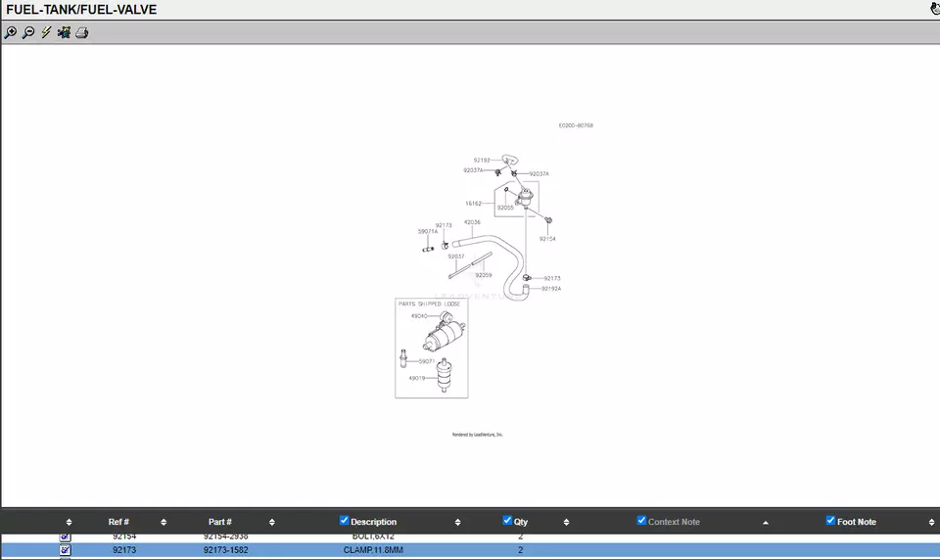Click the zoom out magnifier icon

(28, 32)
